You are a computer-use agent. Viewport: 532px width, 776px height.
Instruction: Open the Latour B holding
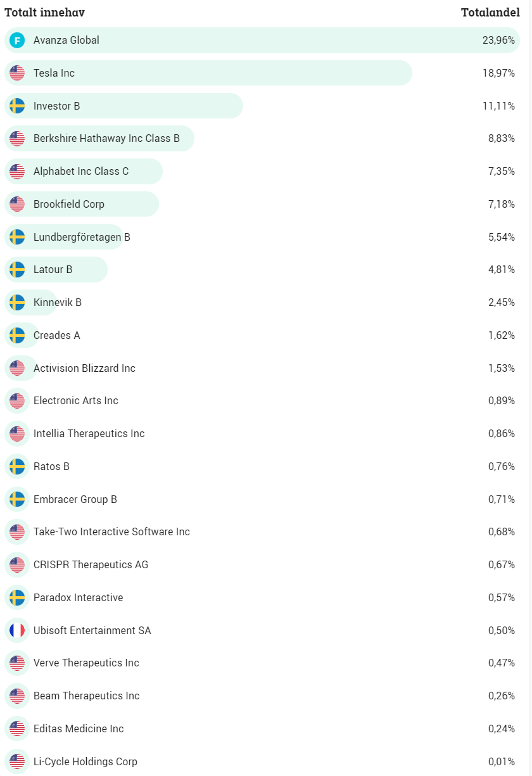pyautogui.click(x=53, y=270)
